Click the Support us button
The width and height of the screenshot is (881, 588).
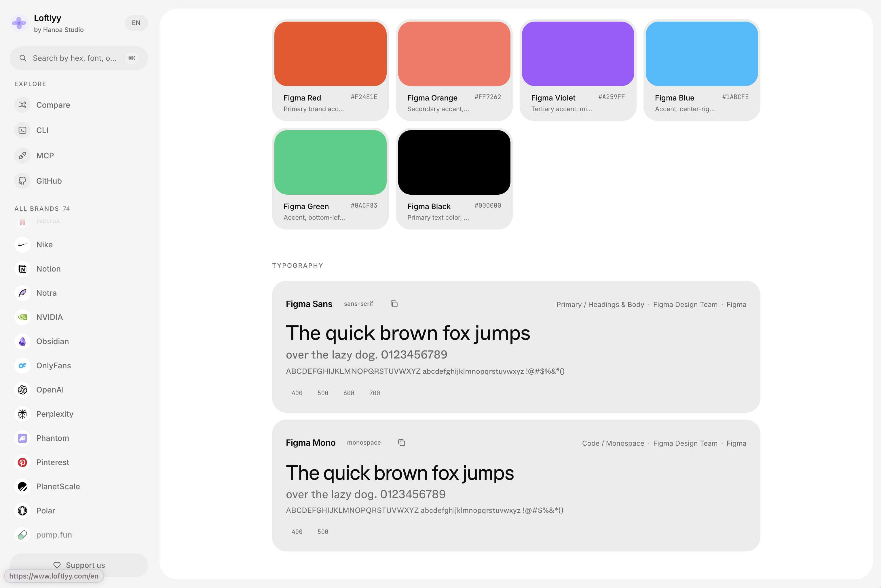click(79, 565)
